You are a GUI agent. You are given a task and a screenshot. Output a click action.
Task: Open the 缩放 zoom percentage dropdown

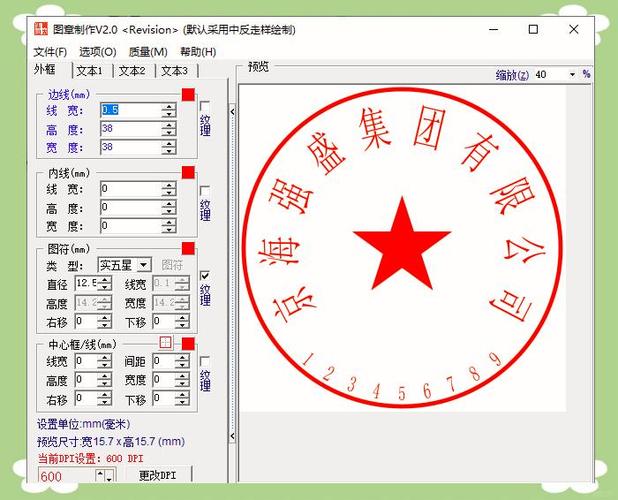coord(572,74)
